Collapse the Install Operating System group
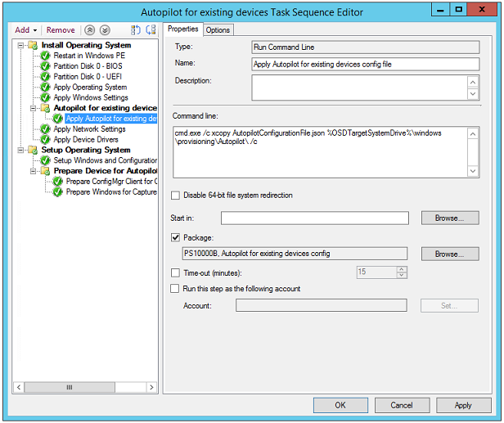Image resolution: width=504 pixels, height=423 pixels. pyautogui.click(x=21, y=45)
